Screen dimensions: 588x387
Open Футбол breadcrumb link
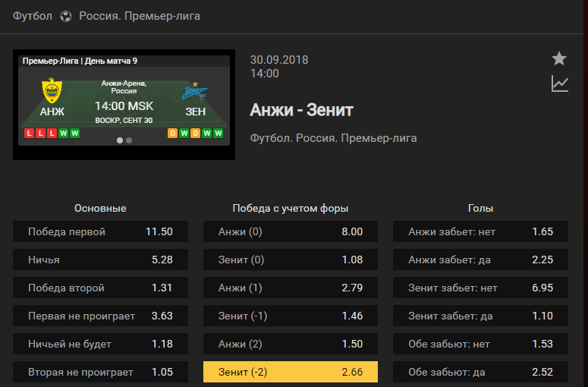(x=33, y=16)
